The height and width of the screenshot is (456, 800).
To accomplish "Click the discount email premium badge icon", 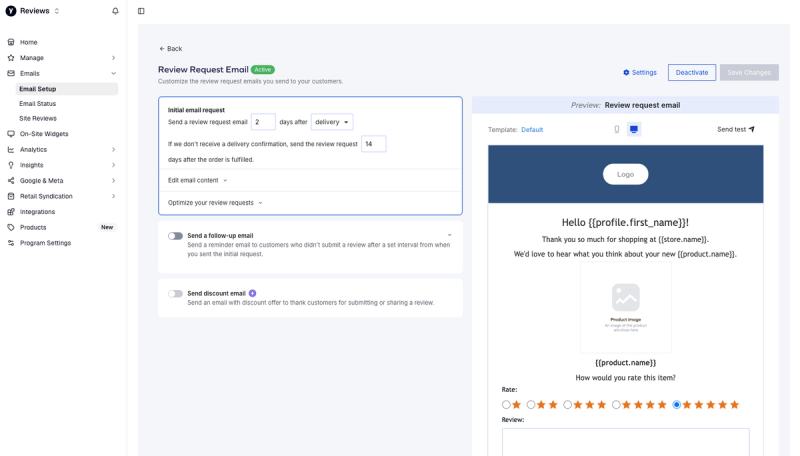I will pos(253,293).
